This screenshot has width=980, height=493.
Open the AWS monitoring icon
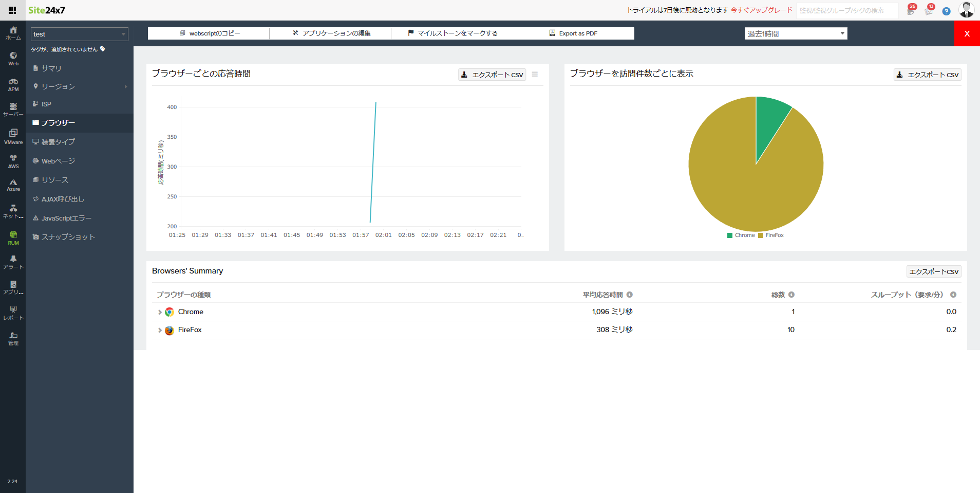pyautogui.click(x=13, y=161)
